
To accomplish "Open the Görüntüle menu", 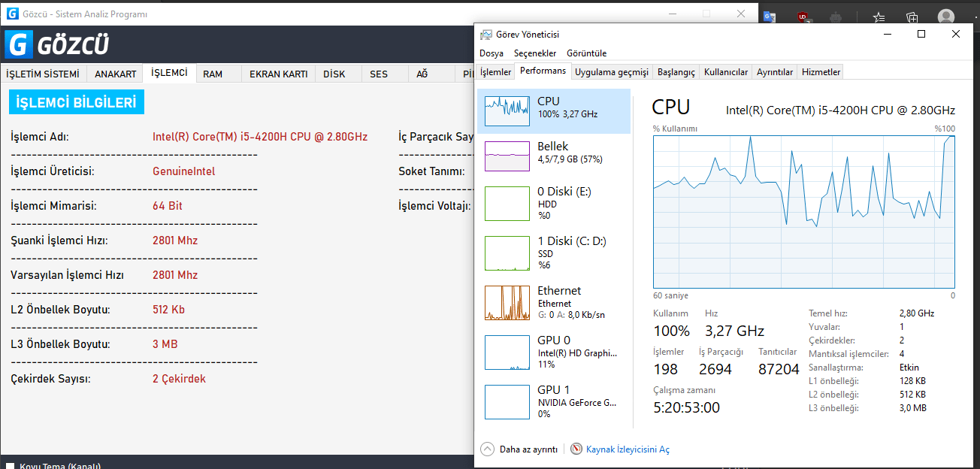I will point(586,53).
